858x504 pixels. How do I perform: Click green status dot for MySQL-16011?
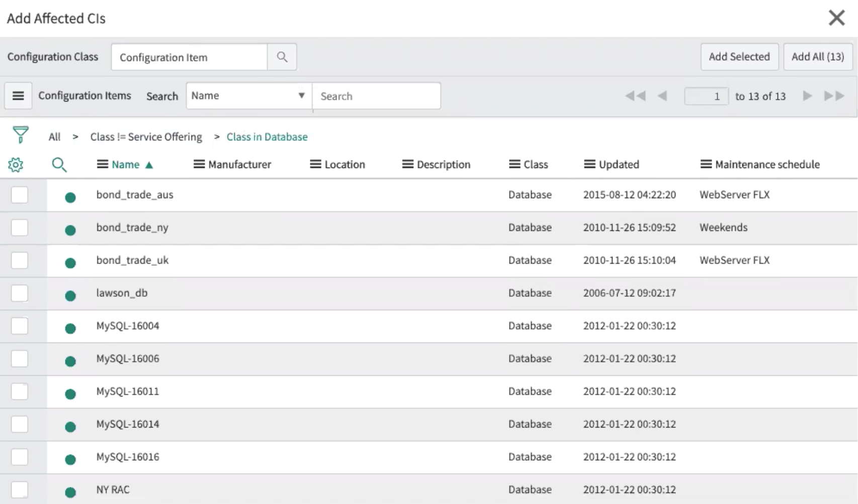point(70,394)
